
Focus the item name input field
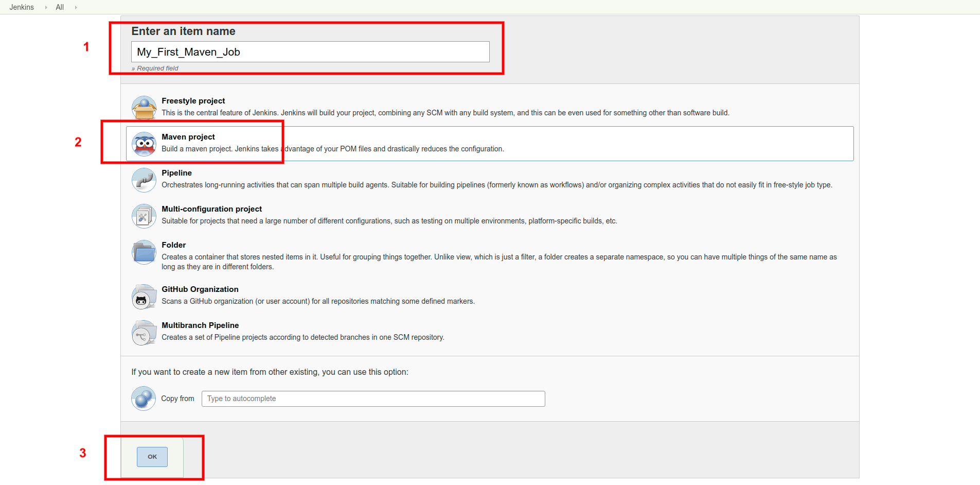(x=310, y=52)
